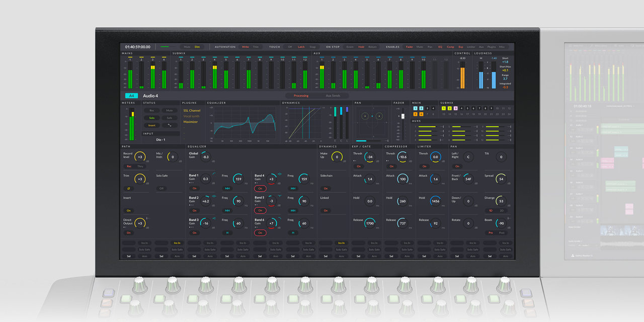The height and width of the screenshot is (322, 644).
Task: Choose Pre under the Boom control
Action: 491,233
